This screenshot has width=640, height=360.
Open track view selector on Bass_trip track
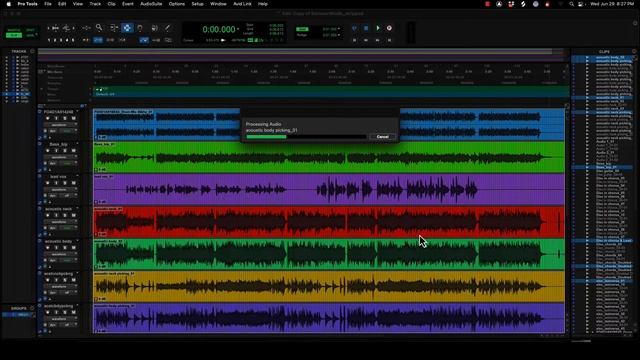(x=60, y=157)
